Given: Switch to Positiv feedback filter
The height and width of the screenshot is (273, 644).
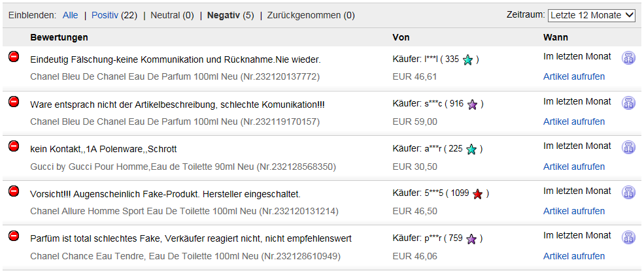Looking at the screenshot, I should point(105,16).
